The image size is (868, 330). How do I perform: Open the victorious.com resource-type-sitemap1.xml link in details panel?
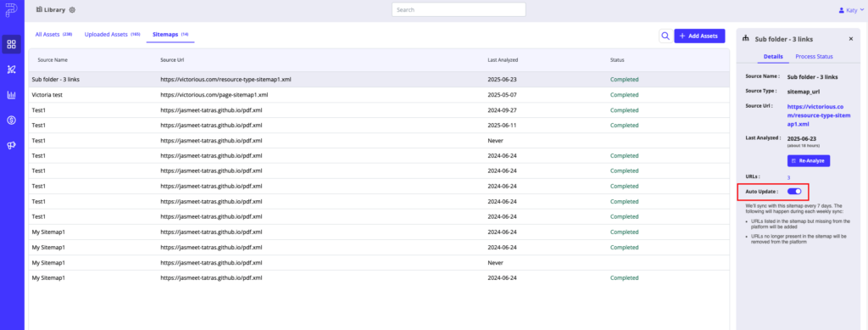(x=819, y=115)
